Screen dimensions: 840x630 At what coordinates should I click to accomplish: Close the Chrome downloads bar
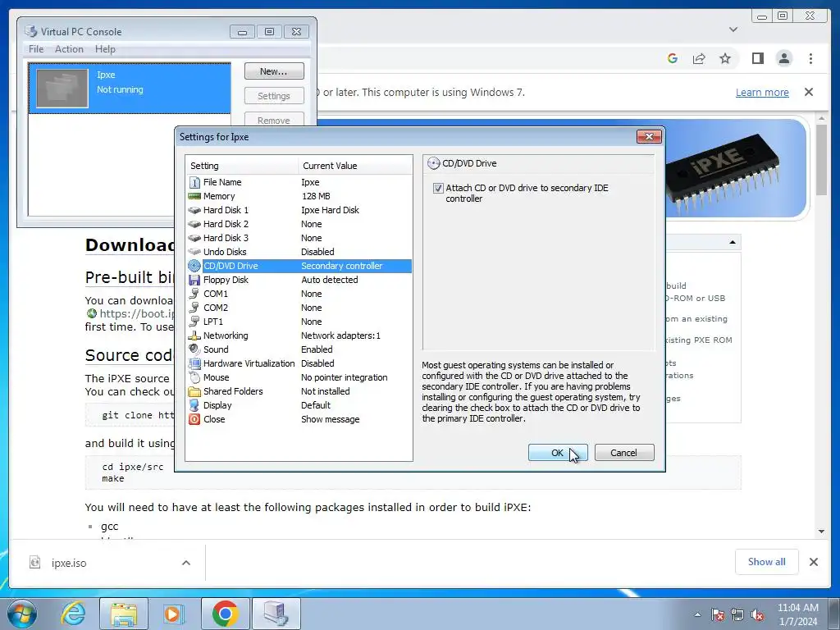pos(813,562)
